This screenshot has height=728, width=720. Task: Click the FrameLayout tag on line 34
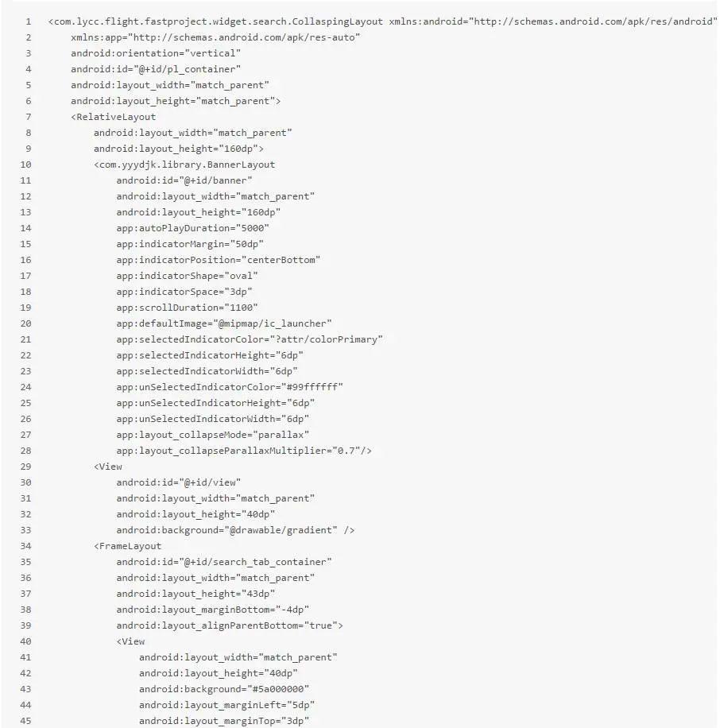pyautogui.click(x=128, y=546)
